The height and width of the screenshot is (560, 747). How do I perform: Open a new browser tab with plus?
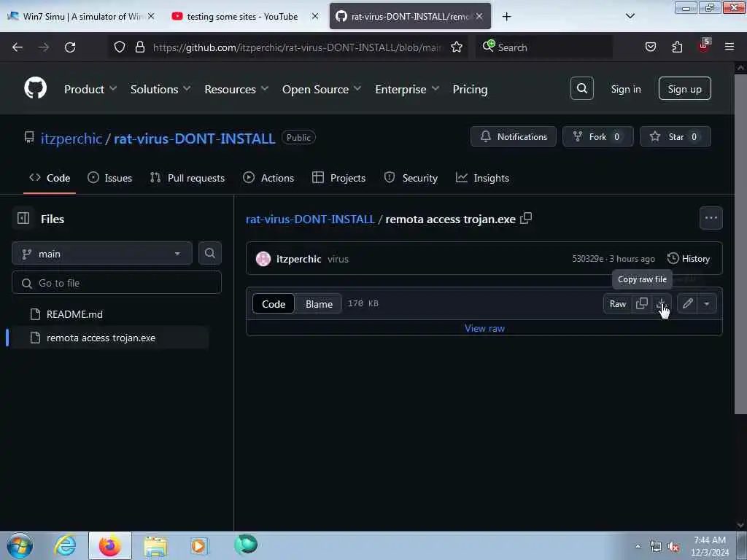click(506, 17)
